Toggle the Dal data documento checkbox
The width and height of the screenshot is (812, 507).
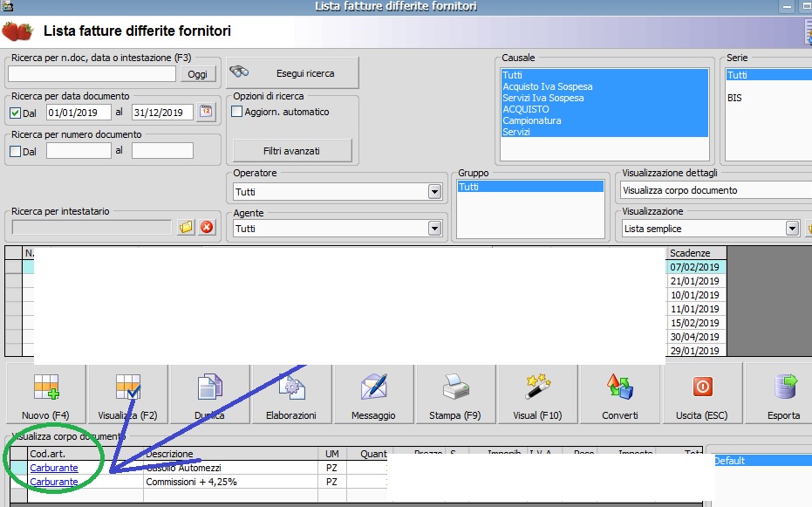pos(16,113)
